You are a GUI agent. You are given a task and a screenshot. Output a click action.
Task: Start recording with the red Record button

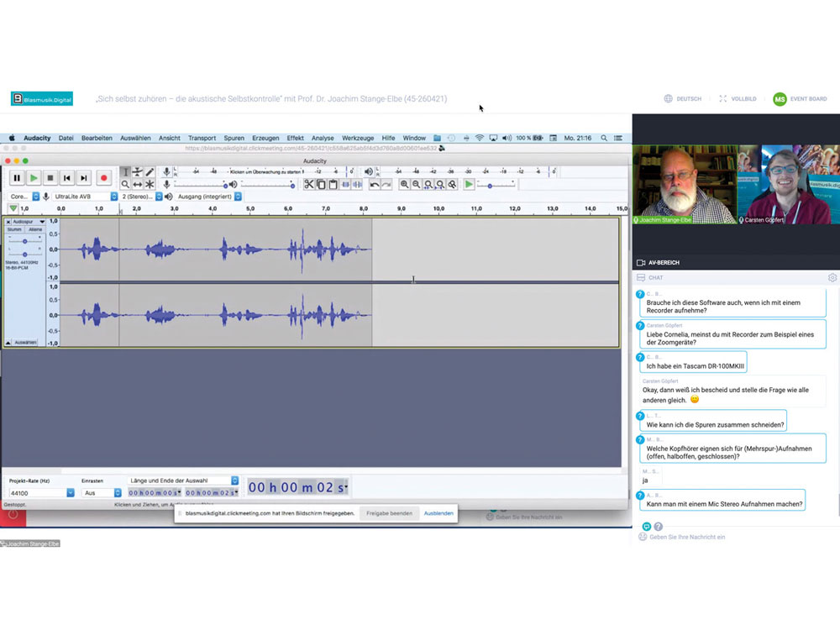[x=103, y=178]
